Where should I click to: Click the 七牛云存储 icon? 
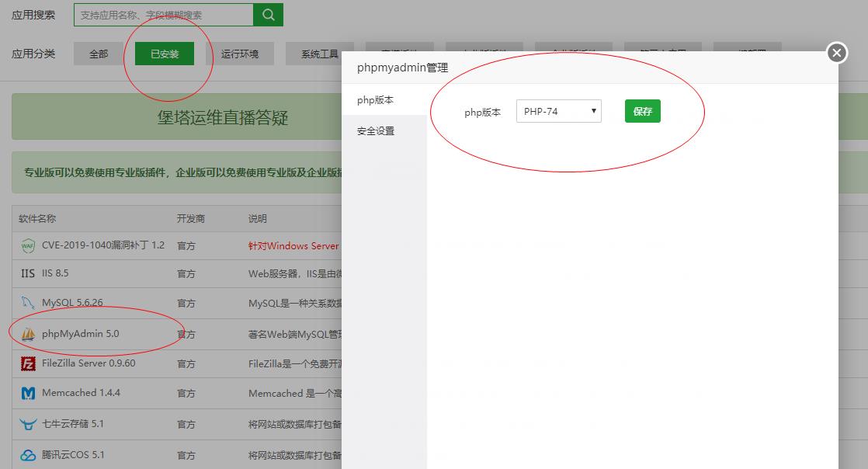click(28, 424)
